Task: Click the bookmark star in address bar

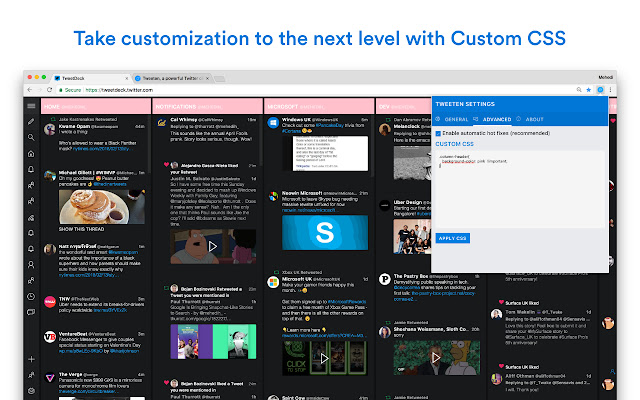Action: [589, 90]
